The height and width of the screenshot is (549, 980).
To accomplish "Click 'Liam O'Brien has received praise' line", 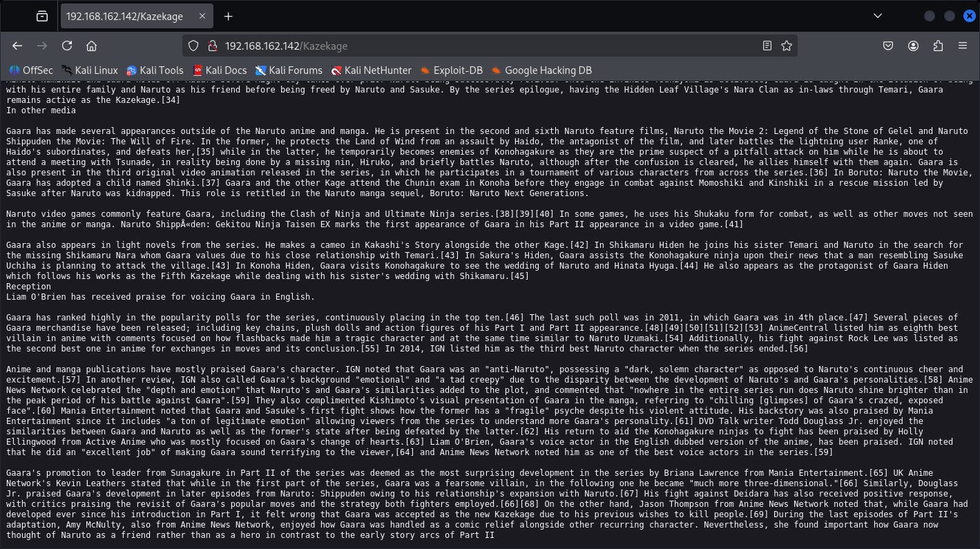I will point(160,297).
